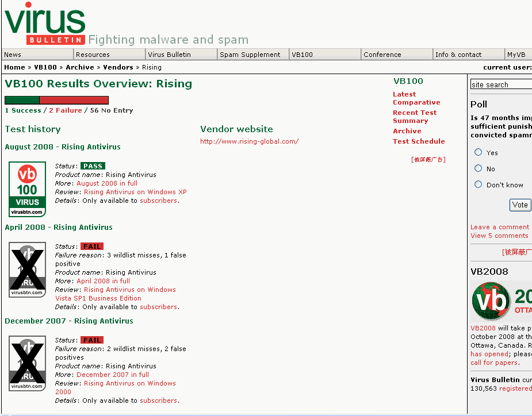Open the Spam Supplement menu
The height and width of the screenshot is (416, 532).
click(x=253, y=55)
